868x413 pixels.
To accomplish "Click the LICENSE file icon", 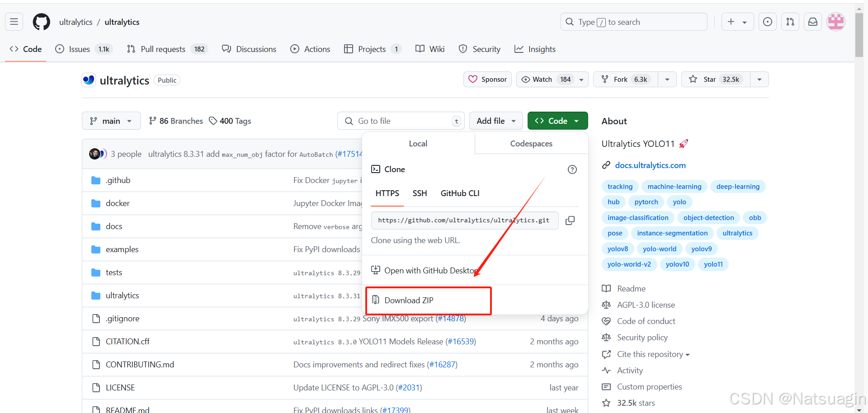I will click(96, 388).
